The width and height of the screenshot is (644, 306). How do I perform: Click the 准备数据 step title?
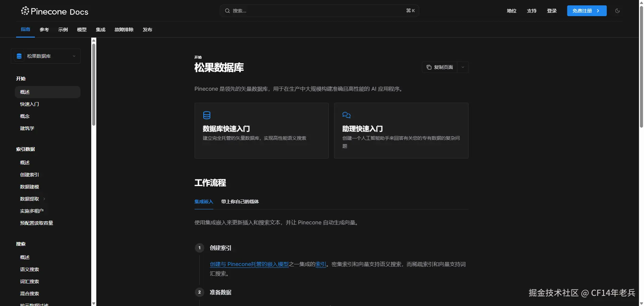(221, 292)
